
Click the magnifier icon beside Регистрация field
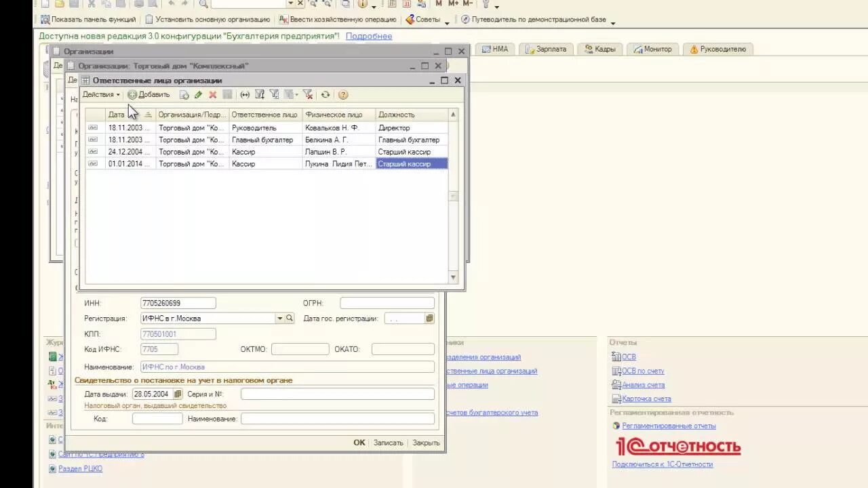pyautogui.click(x=290, y=318)
